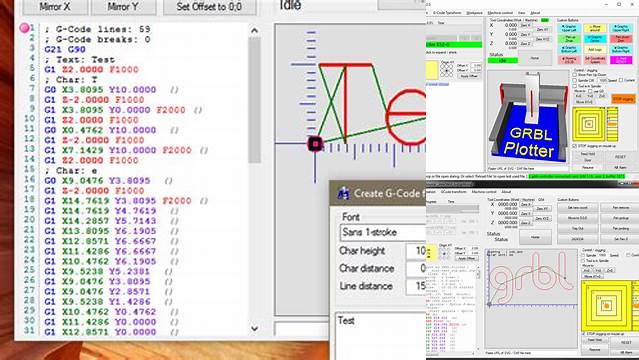Click the Create G-Code dialog title icon
Screen dimensions: 639x360
[x=344, y=193]
